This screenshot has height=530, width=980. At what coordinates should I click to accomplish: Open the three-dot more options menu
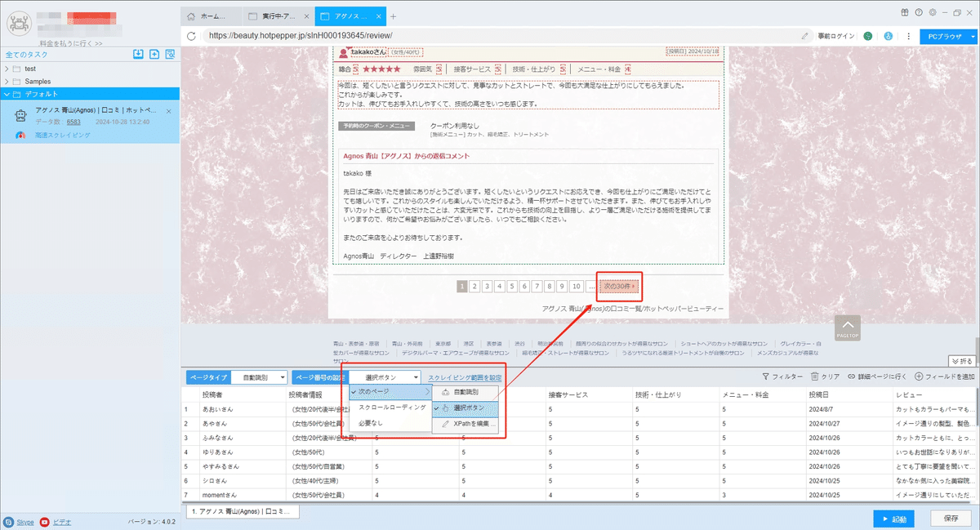908,36
